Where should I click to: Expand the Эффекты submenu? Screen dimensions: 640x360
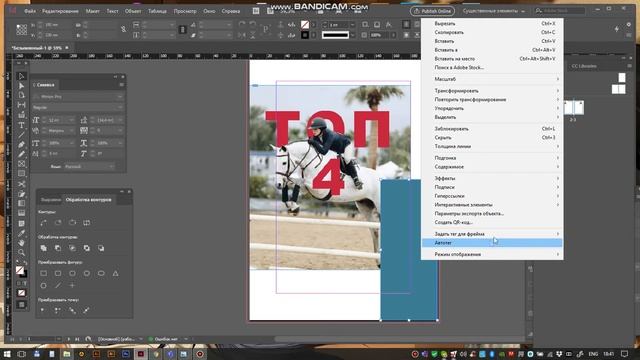tap(492, 178)
